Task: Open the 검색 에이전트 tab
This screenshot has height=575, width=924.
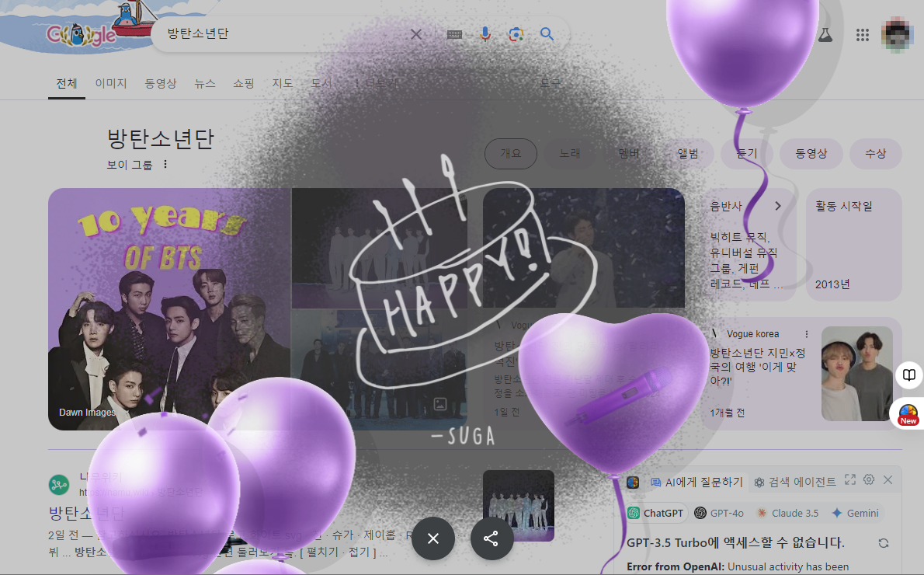Action: (795, 483)
